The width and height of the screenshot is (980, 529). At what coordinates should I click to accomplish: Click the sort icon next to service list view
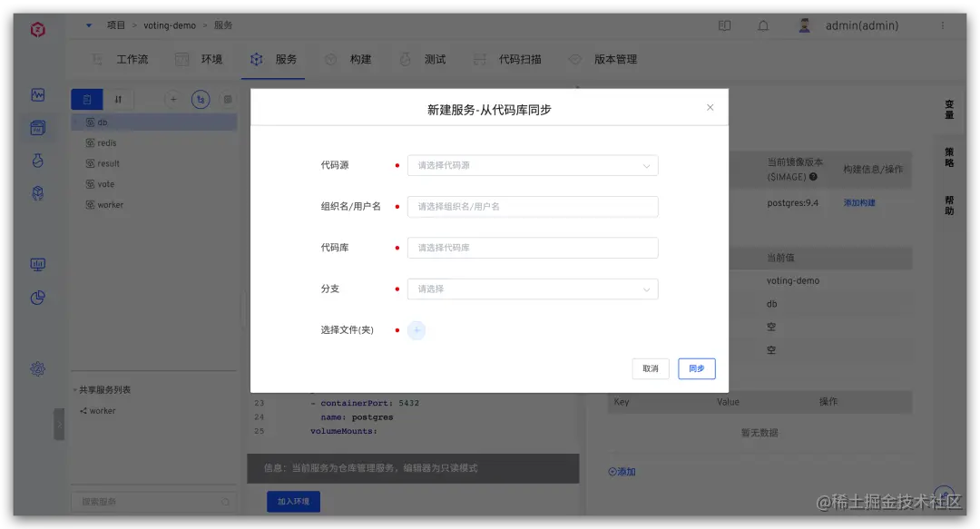118,99
